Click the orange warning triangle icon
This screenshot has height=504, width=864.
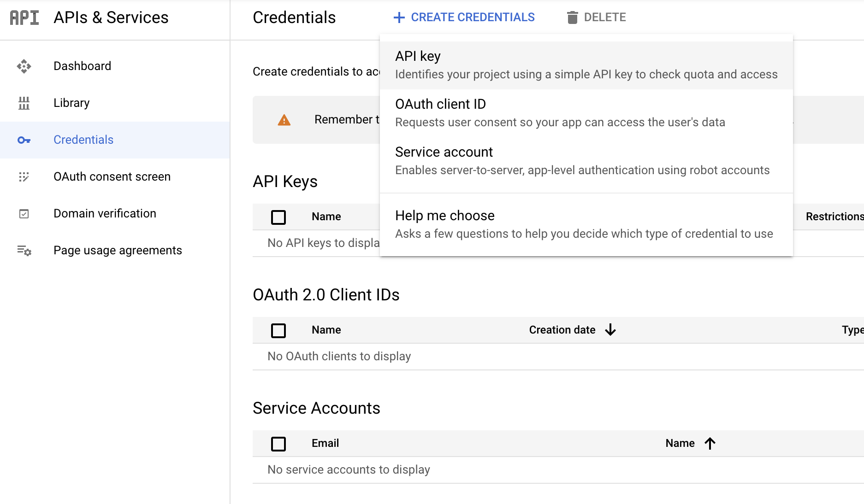(x=284, y=120)
